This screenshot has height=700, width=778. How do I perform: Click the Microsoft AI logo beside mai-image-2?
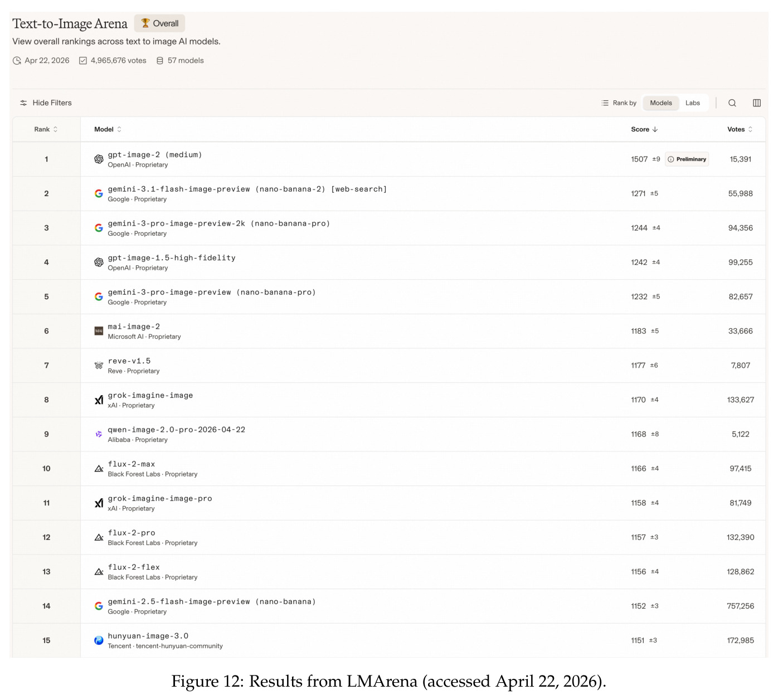pos(99,331)
